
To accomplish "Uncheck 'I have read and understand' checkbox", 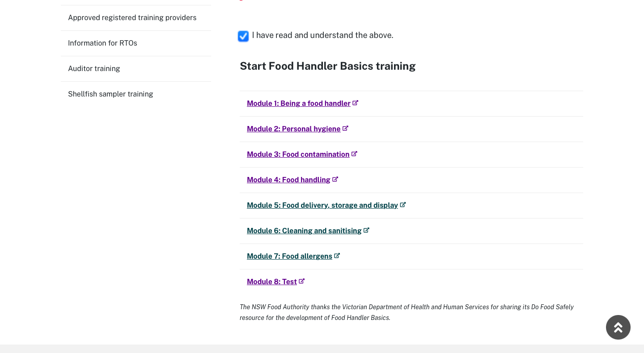I will tap(243, 36).
